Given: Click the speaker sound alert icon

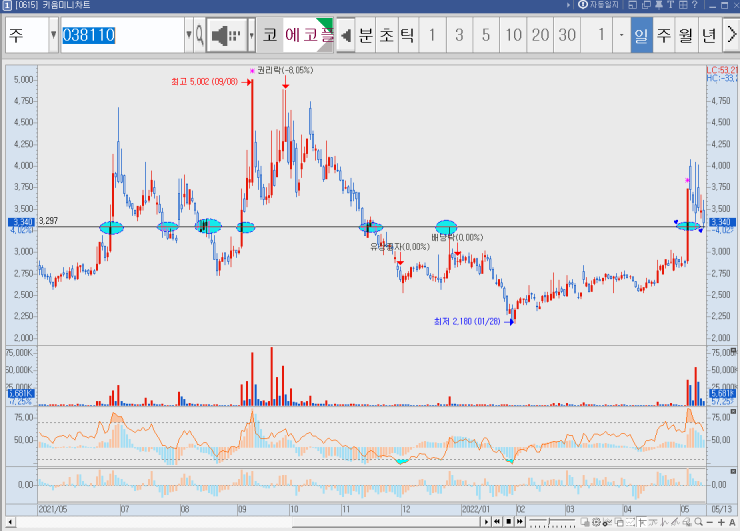Looking at the screenshot, I should coord(227,35).
